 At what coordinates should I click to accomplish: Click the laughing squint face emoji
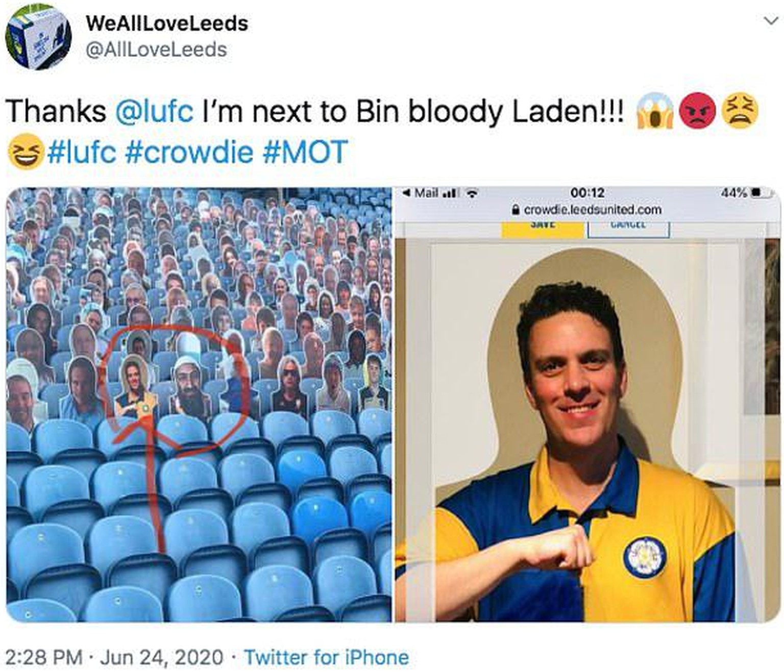tap(25, 152)
